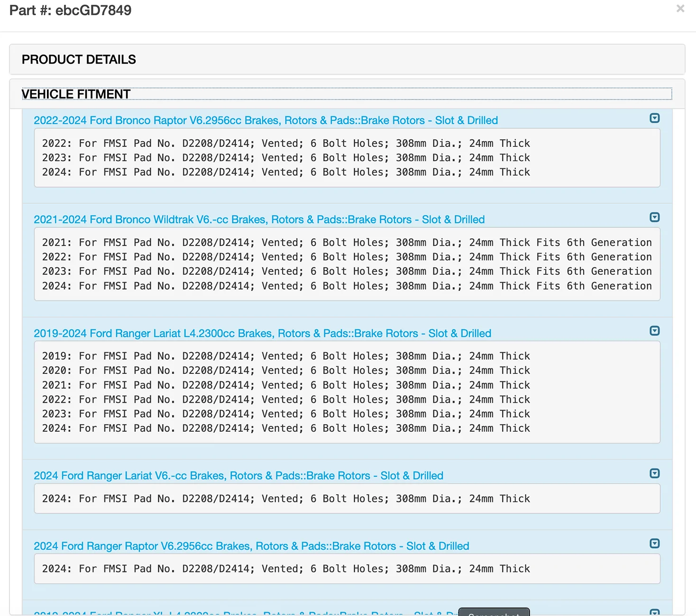This screenshot has height=616, width=696.
Task: Open the 2024 Ford Ranger Lariat V6 link
Action: click(238, 475)
